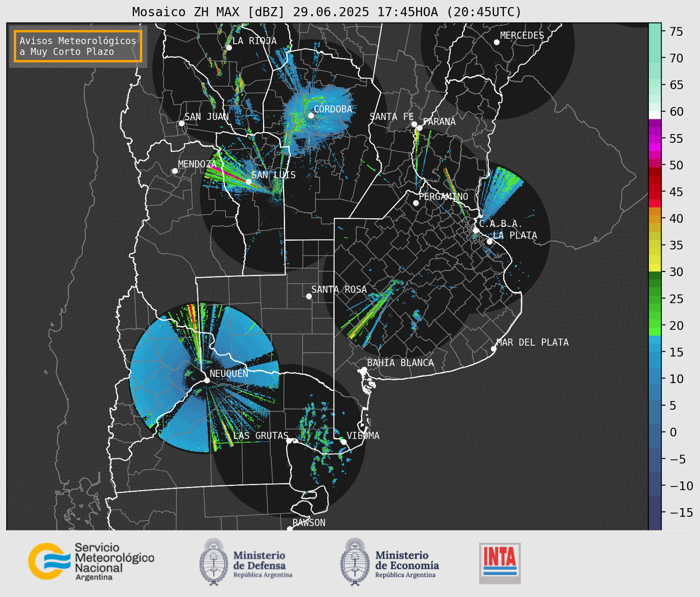Click the Rawson city marker dot
The width and height of the screenshot is (700, 597).
290,528
